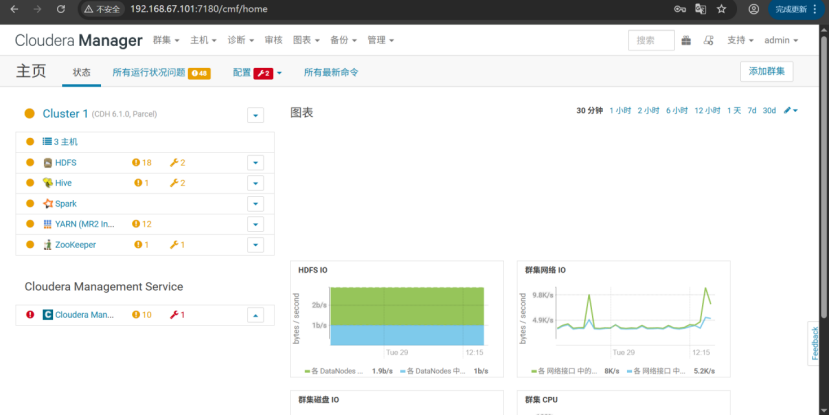Click Cloudera Management red error status icon

click(x=30, y=314)
